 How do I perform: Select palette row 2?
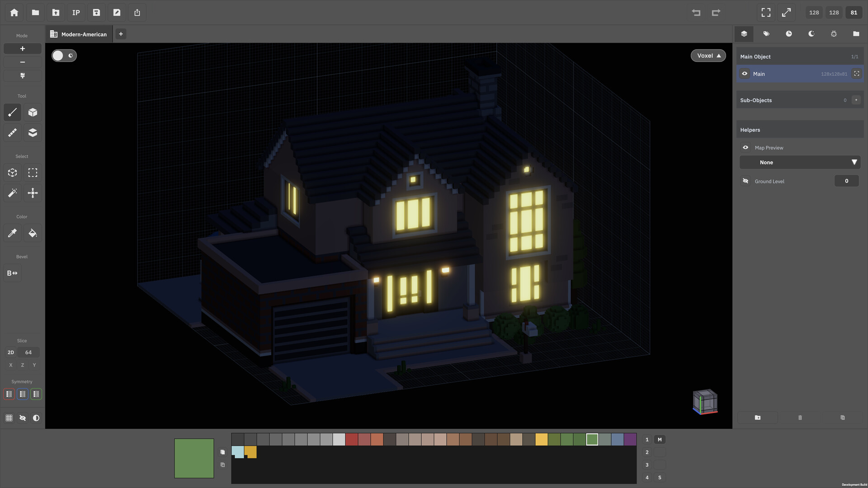647,452
